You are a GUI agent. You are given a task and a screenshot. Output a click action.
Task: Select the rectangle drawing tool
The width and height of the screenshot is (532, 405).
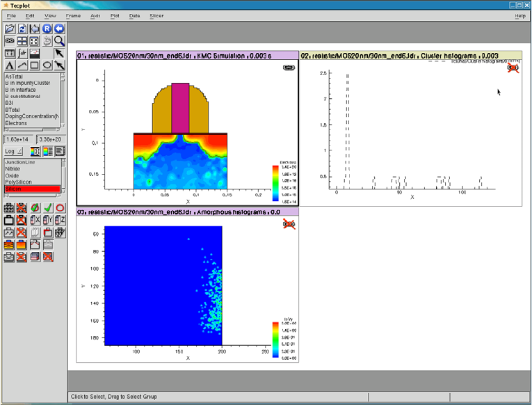pos(35,65)
